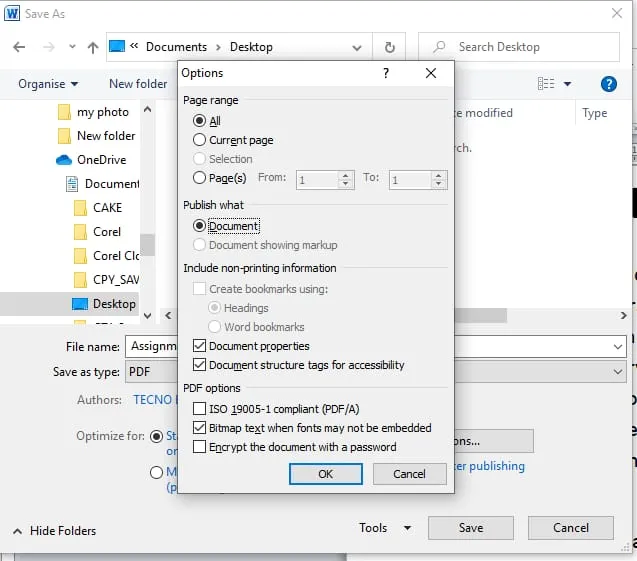
Task: Open the view options dropdown arrow
Action: [x=568, y=84]
